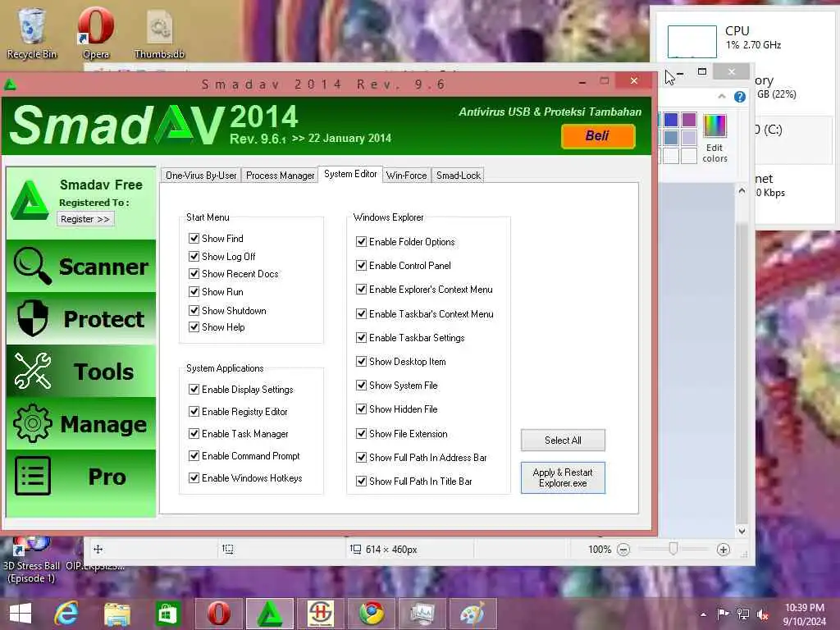Image resolution: width=840 pixels, height=630 pixels.
Task: Toggle Show Hidden File checkbox
Action: coord(361,409)
